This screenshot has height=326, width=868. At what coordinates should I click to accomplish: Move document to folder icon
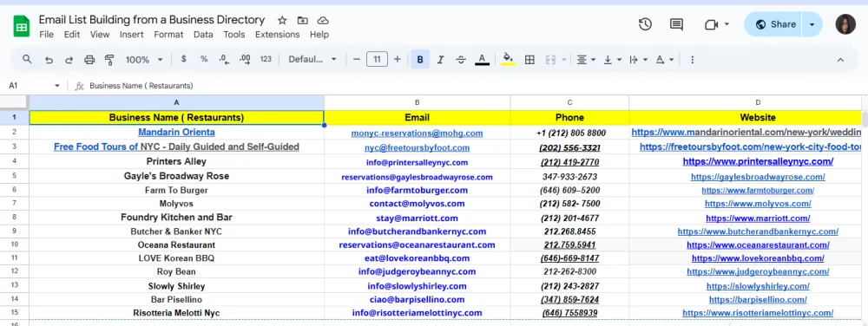[x=302, y=21]
